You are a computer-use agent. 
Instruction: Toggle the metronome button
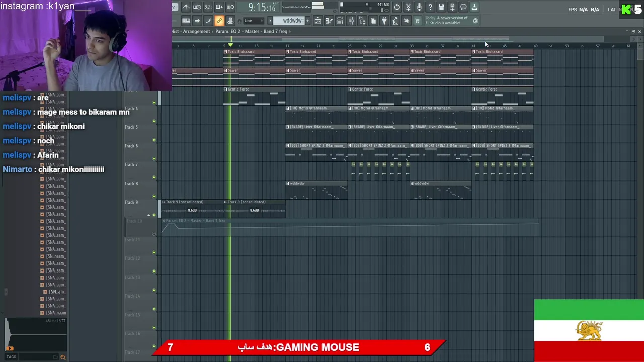(x=186, y=7)
